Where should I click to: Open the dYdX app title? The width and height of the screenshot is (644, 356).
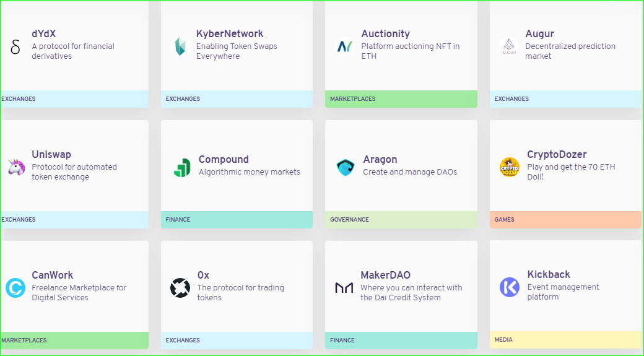43,33
